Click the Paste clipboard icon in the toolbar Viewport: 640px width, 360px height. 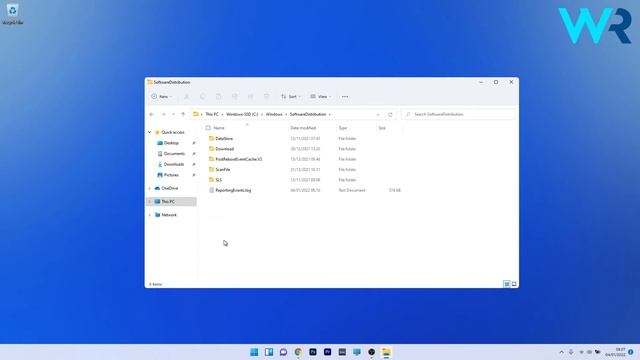click(x=218, y=97)
